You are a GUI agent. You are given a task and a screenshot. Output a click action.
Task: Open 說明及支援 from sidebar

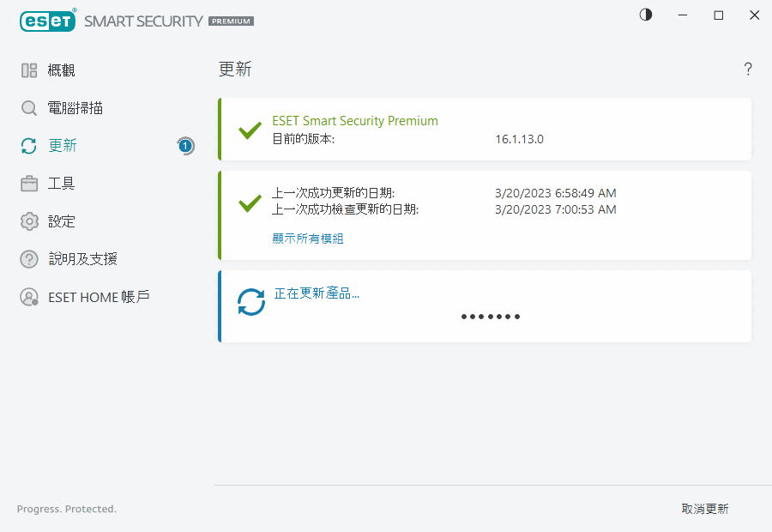(x=82, y=259)
